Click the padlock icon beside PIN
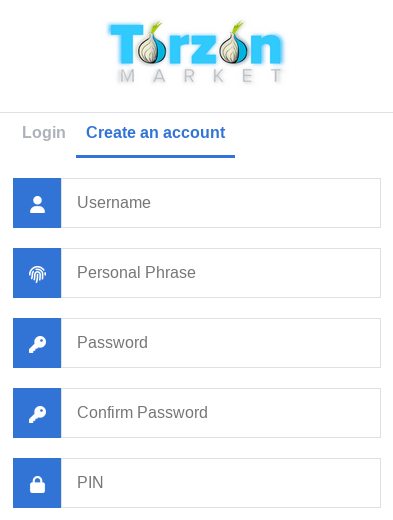393x520 pixels. pos(37,484)
